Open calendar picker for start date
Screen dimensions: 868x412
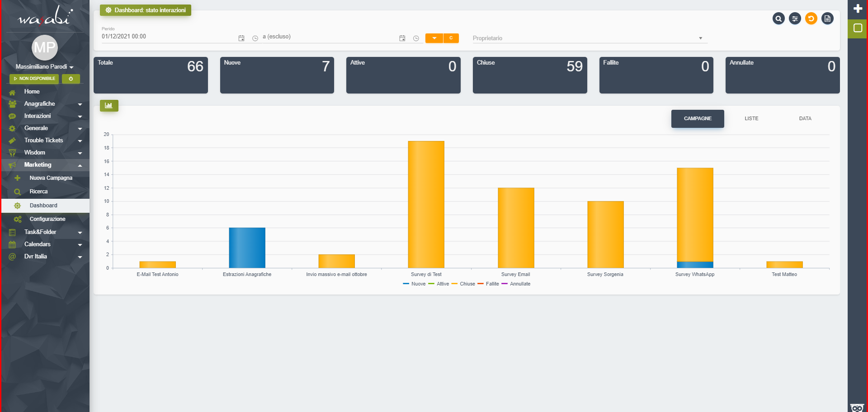[241, 38]
